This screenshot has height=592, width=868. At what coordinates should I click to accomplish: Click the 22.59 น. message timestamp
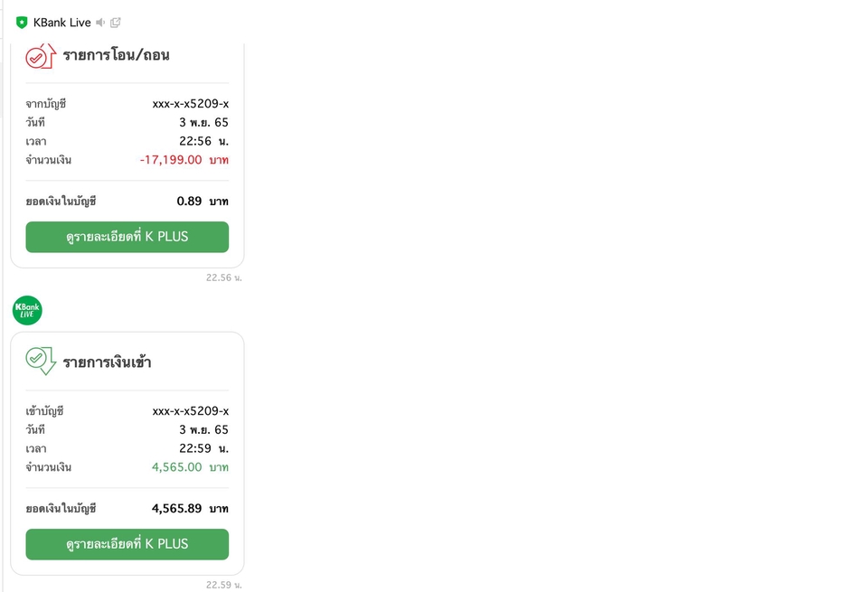click(x=223, y=585)
